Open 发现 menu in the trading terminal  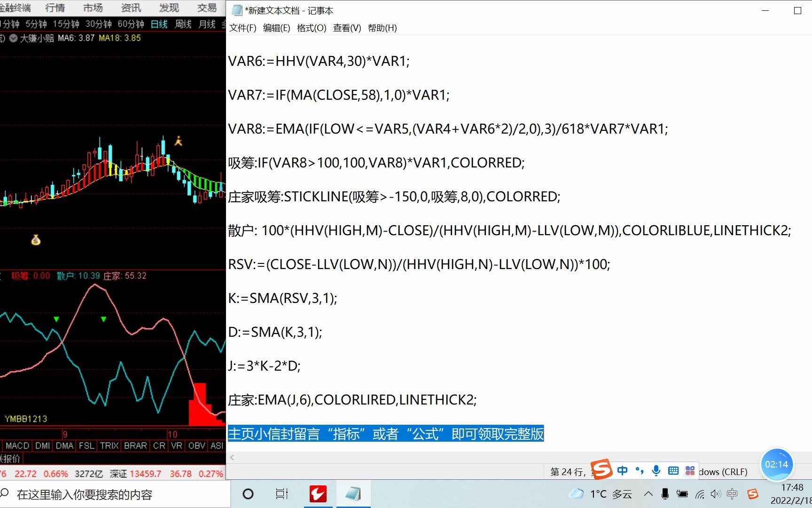point(169,8)
